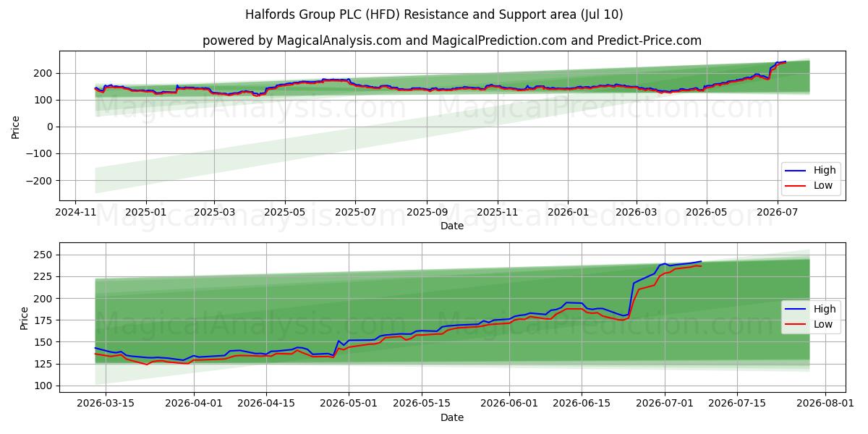Click the '2026-06-15' x-axis label
Viewport: 868px width, 434px height.
point(582,405)
